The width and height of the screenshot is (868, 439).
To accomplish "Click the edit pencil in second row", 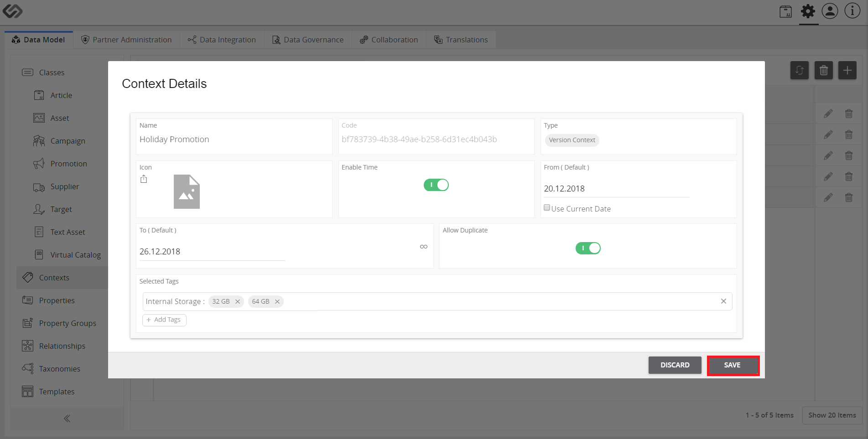I will [828, 134].
